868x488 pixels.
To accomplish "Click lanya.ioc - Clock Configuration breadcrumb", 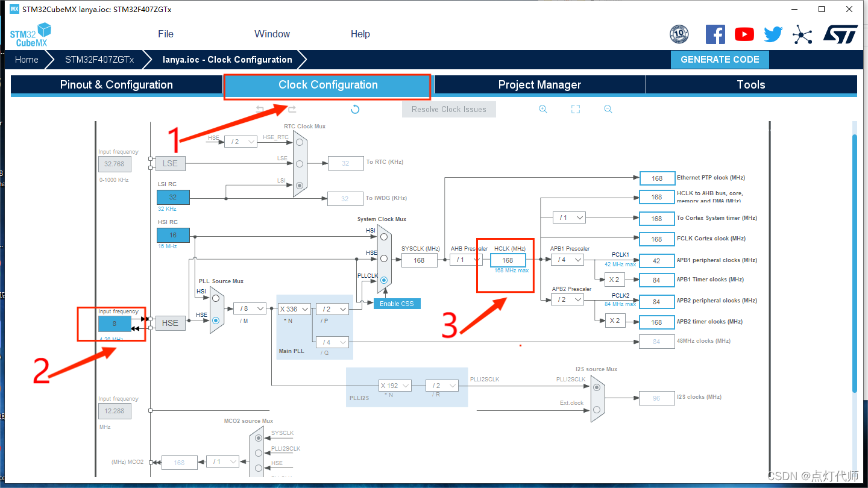I will pos(227,60).
